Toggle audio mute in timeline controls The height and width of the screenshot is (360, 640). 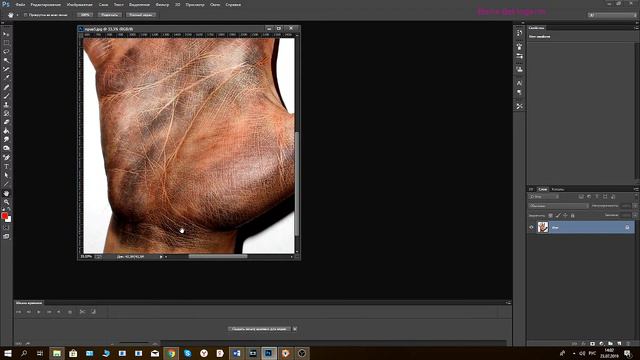[x=59, y=312]
